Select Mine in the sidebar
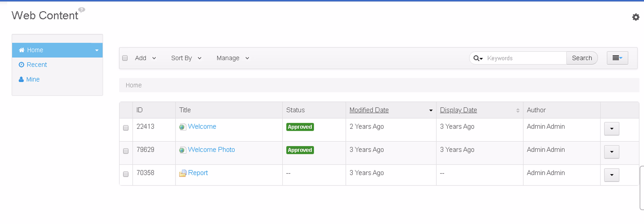Image resolution: width=644 pixels, height=224 pixels. (33, 79)
